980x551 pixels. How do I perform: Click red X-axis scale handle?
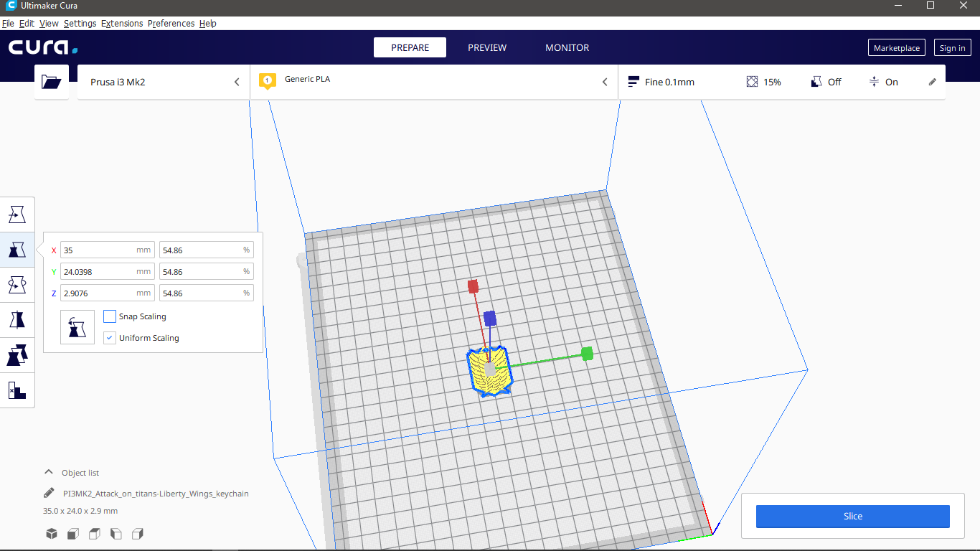473,287
